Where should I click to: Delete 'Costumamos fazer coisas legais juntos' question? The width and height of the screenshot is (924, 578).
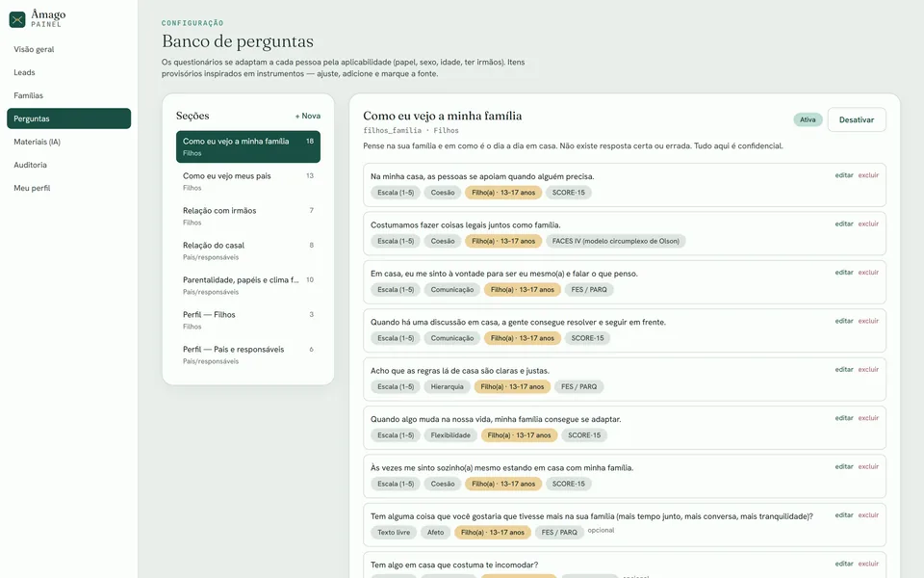(x=868, y=223)
